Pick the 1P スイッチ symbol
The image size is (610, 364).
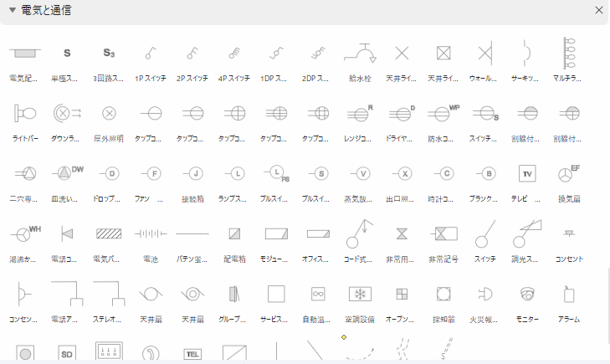pos(151,54)
